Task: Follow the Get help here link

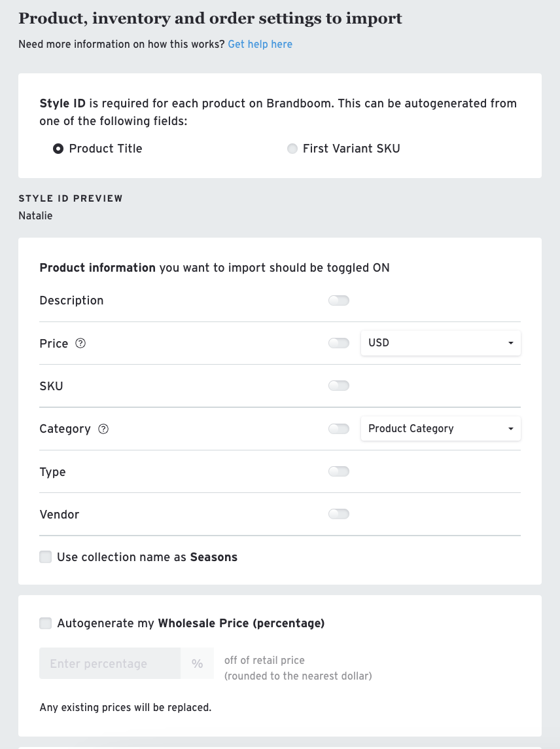Action: [x=260, y=44]
